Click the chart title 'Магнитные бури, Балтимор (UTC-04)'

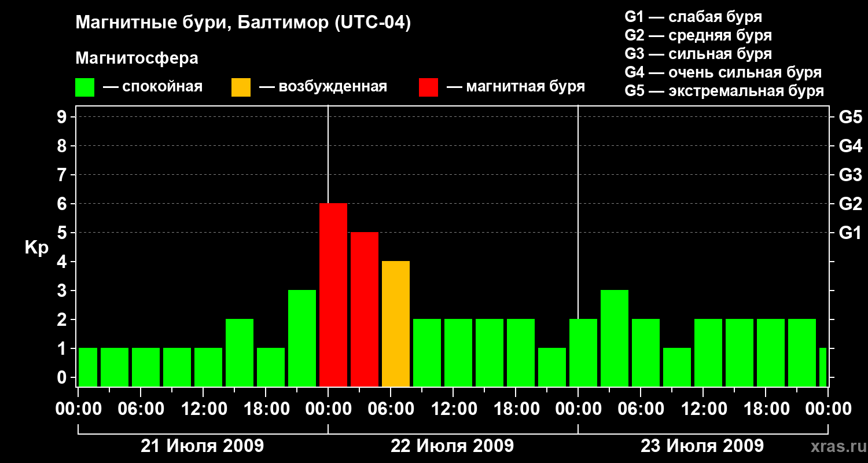[243, 23]
